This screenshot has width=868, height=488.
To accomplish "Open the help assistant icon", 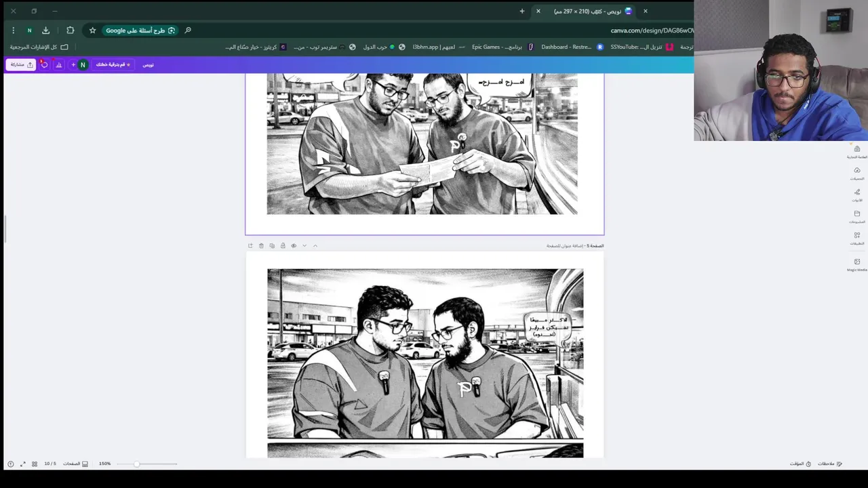I will coord(10,464).
